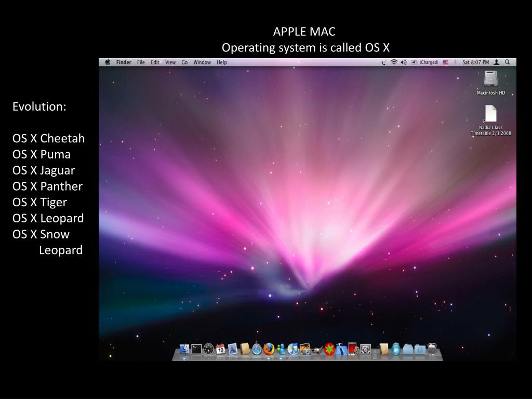Open Finder from the dock

(x=184, y=349)
